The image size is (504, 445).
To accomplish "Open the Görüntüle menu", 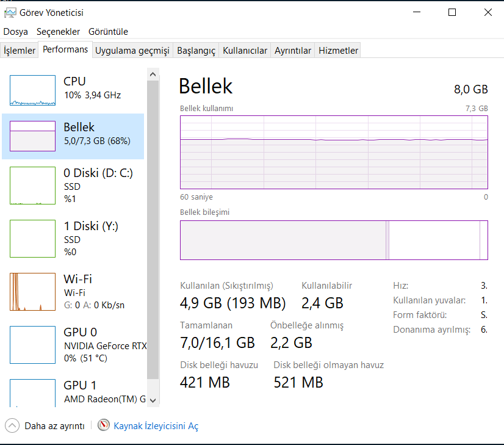I will (108, 32).
